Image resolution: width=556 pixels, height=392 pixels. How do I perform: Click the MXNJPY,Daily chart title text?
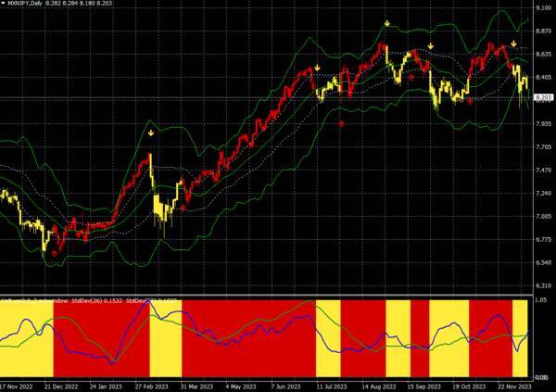(x=32, y=4)
